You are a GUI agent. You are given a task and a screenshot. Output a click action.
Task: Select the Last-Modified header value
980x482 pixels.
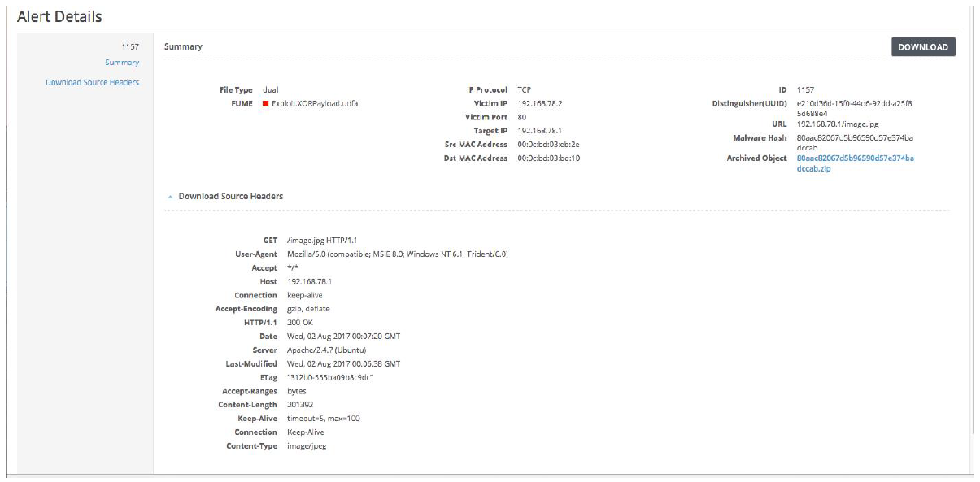[x=343, y=364]
